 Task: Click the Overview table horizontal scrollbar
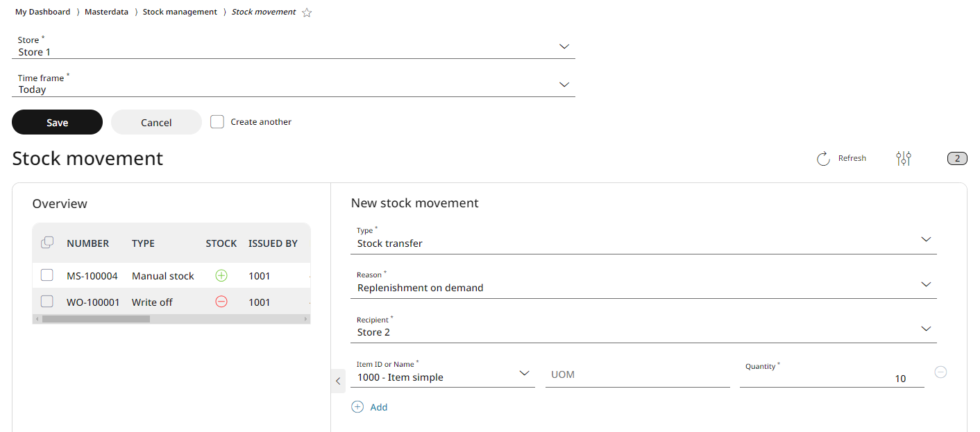(96, 319)
